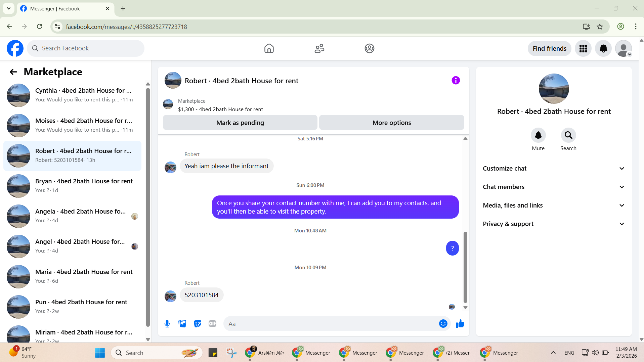Screen dimensions: 644x362
Task: Send a thumbs-up like
Action: coord(460,323)
